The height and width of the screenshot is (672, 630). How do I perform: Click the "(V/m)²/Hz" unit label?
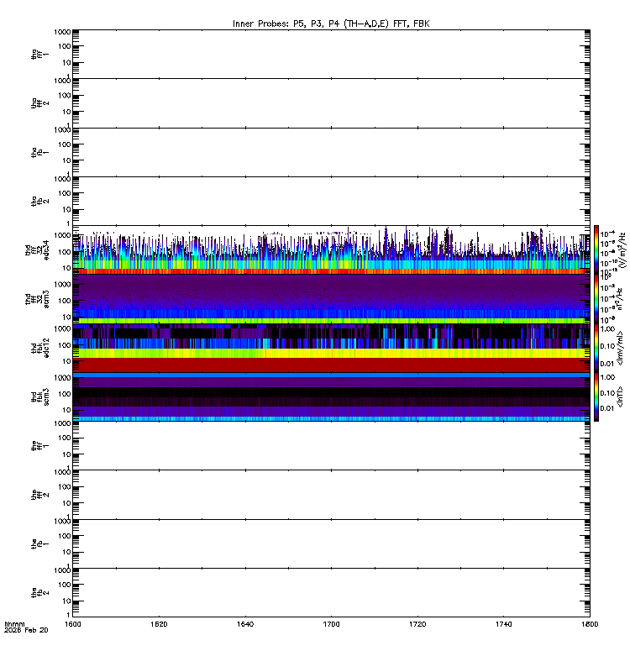click(622, 249)
